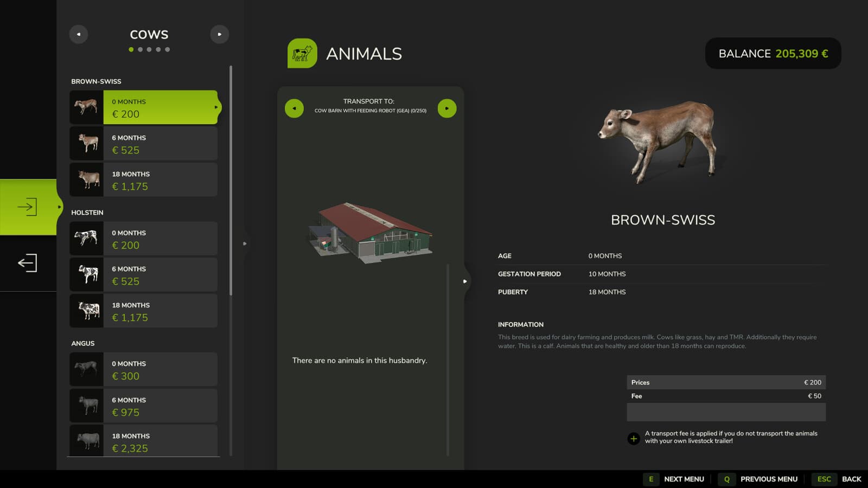868x488 pixels.
Task: Click small arrow right of animal list
Action: [245, 244]
